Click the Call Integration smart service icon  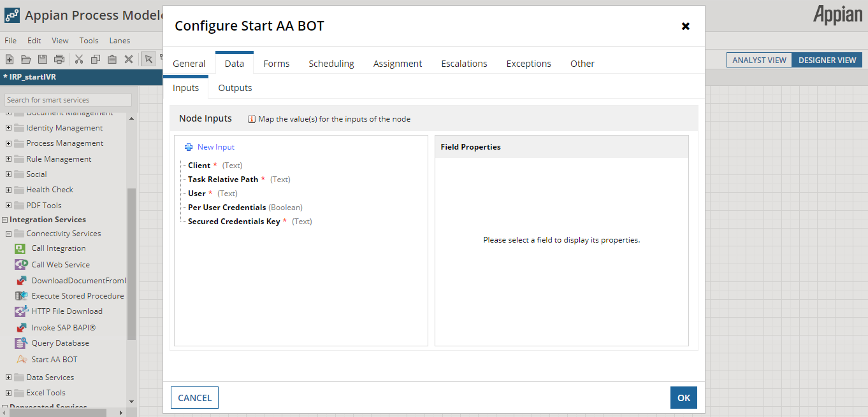pyautogui.click(x=20, y=248)
